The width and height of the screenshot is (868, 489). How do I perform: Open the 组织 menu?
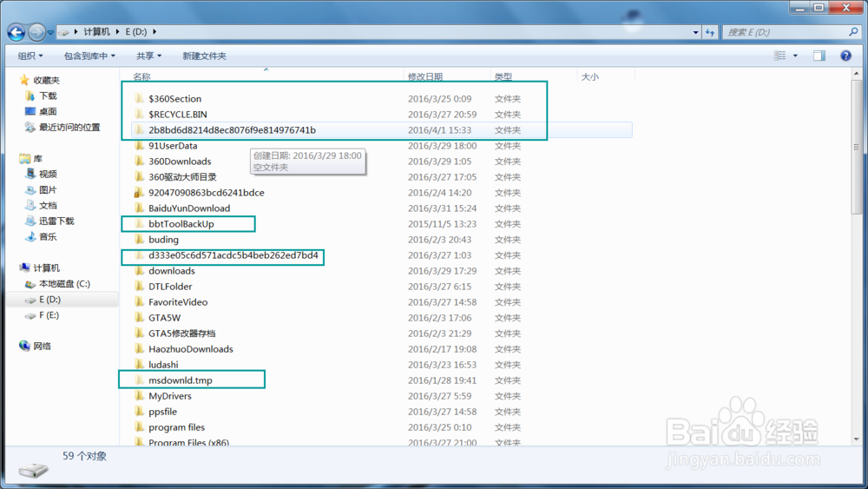coord(30,56)
